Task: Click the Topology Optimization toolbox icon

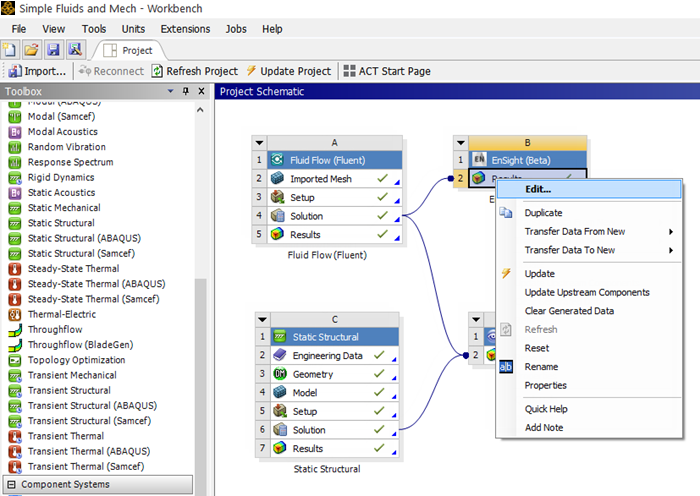Action: (15, 360)
